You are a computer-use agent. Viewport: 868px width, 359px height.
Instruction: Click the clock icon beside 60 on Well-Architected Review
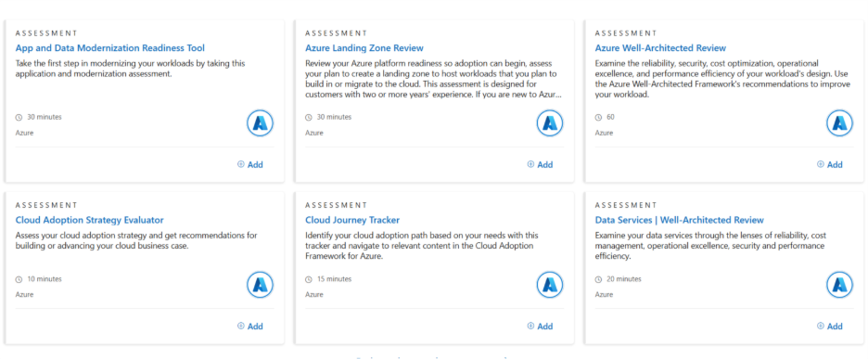point(598,118)
